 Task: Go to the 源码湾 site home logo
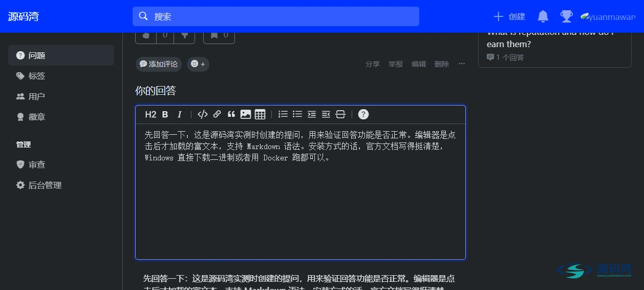[x=24, y=16]
